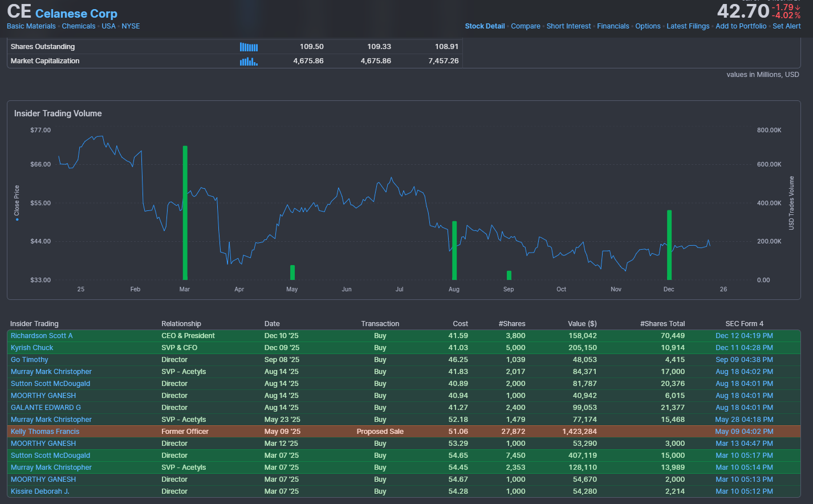Open Basic Materials sector link
Viewport: 813px width, 504px height.
(x=31, y=26)
